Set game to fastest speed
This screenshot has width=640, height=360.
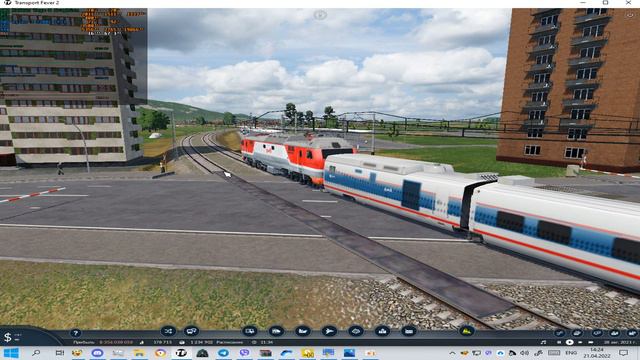click(x=591, y=342)
